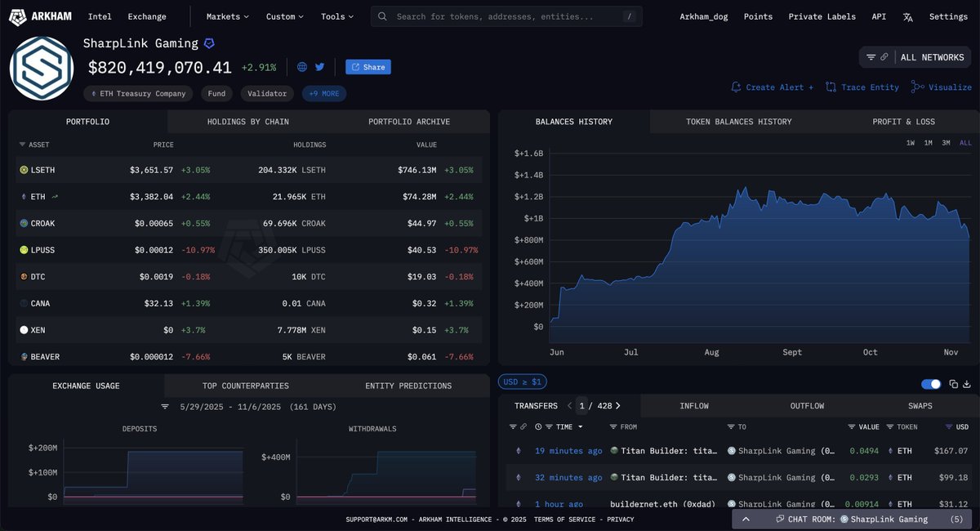Click the website globe icon
Image resolution: width=980 pixels, height=531 pixels.
click(302, 67)
